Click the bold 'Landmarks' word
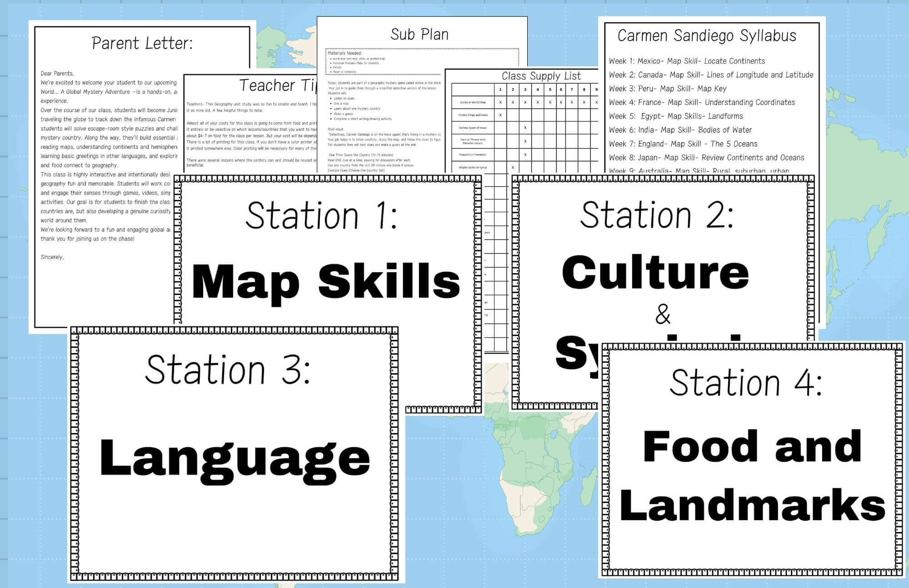The height and width of the screenshot is (588, 909). coord(753,504)
